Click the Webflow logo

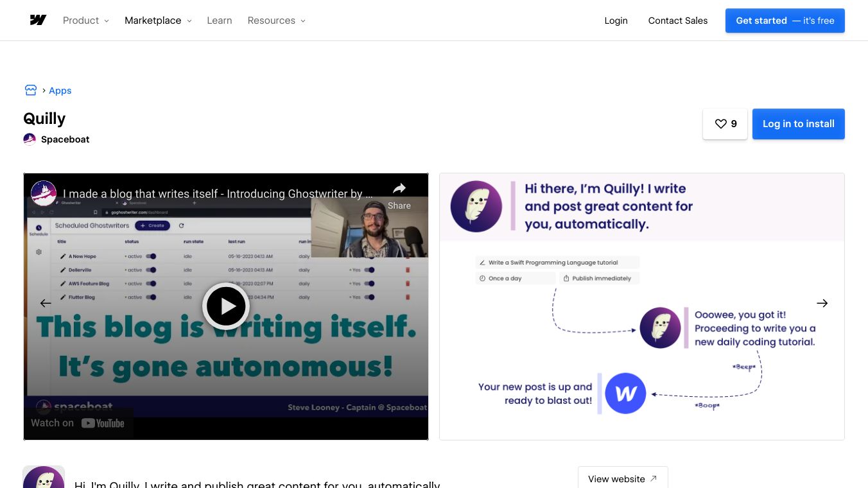(38, 21)
